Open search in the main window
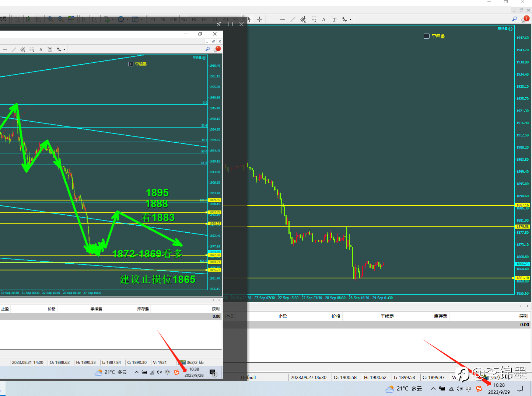Image resolution: width=532 pixels, height=396 pixels. tap(514, 19)
